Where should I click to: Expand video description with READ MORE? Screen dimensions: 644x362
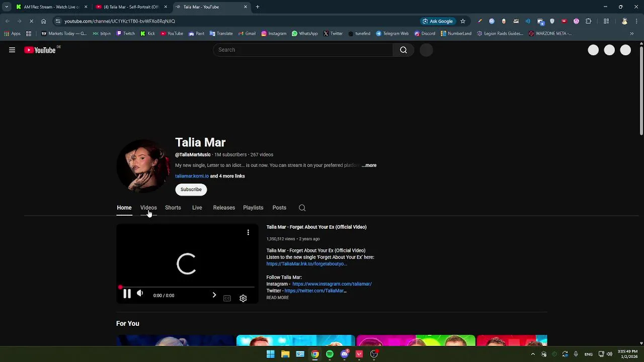(x=278, y=298)
